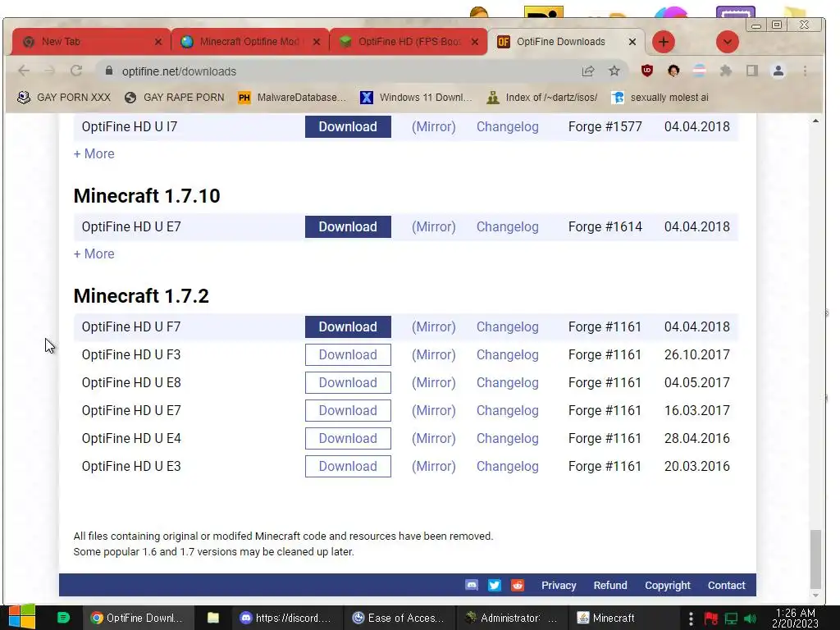
Task: Open the Twitter icon in footer
Action: 495,585
